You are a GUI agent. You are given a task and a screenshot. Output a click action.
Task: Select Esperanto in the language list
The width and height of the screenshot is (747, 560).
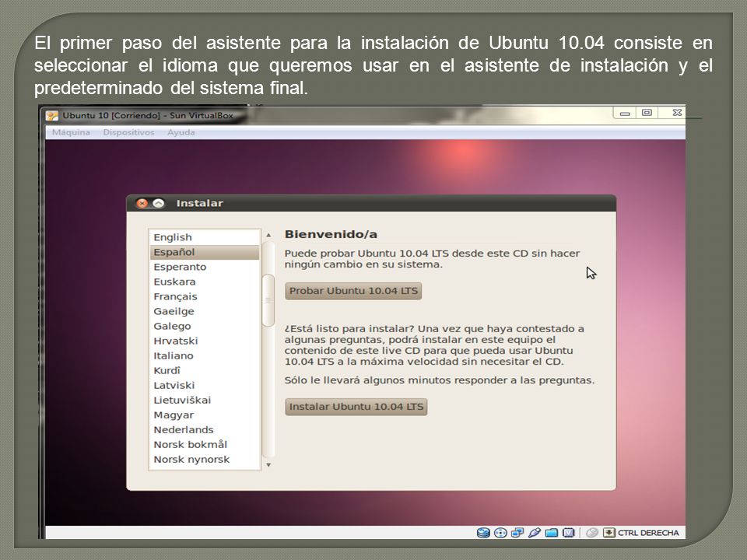coord(205,267)
